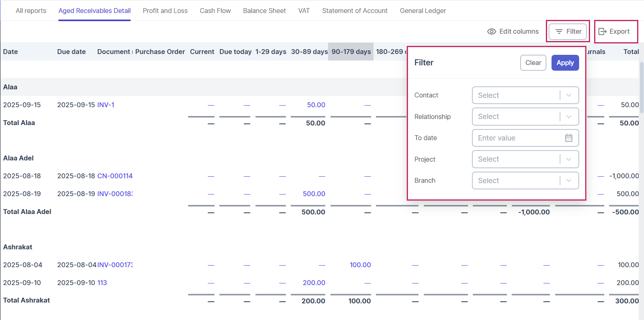This screenshot has height=320, width=644.
Task: Click the Filter button's lines icon
Action: 559,32
